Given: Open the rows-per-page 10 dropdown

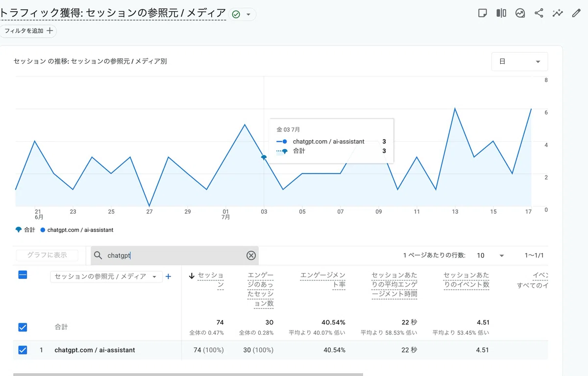Looking at the screenshot, I should point(490,255).
